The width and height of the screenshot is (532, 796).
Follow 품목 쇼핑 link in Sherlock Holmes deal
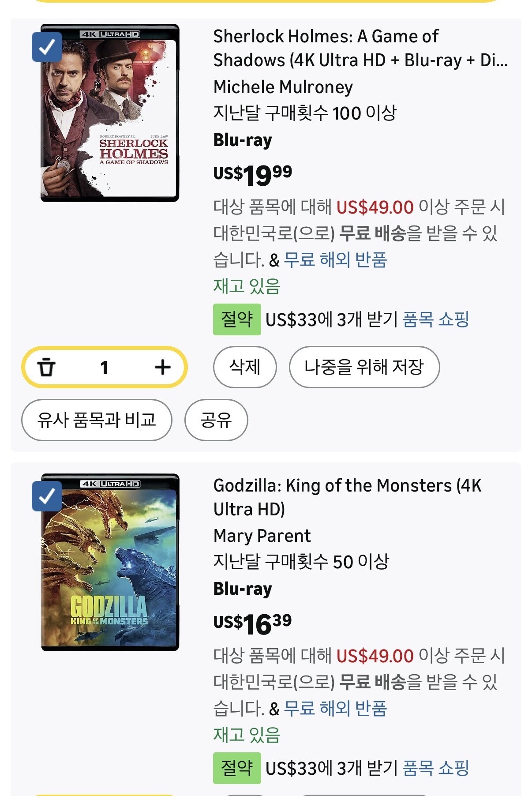436,319
